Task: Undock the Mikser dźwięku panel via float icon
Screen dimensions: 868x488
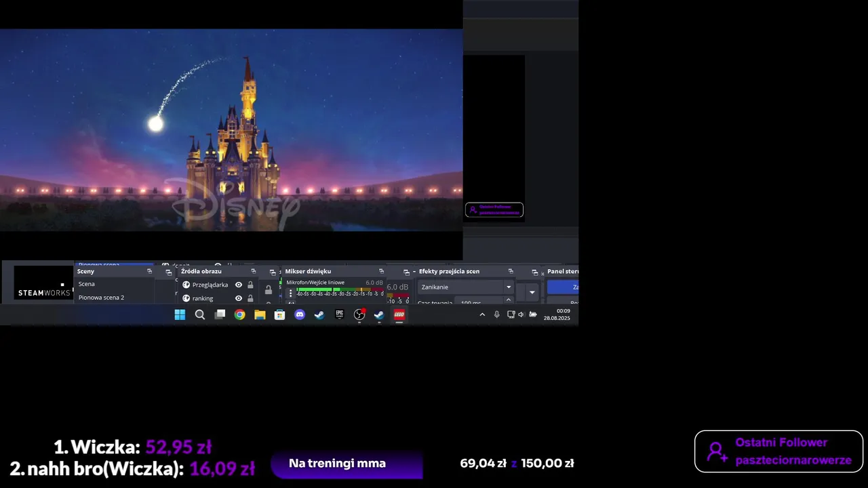Action: (x=381, y=271)
